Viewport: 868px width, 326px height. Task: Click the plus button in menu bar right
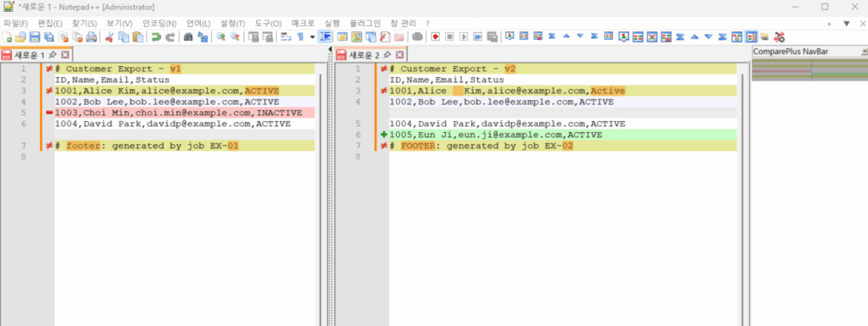(829, 24)
